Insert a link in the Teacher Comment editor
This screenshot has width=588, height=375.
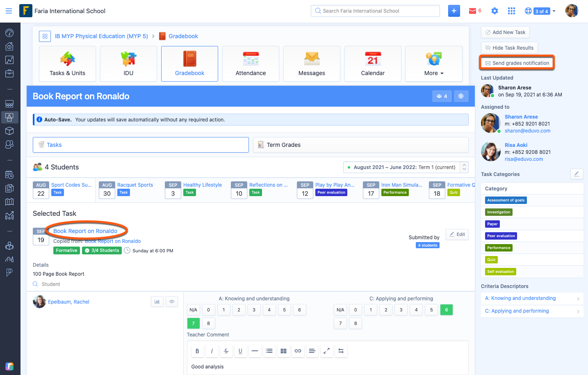coord(298,351)
